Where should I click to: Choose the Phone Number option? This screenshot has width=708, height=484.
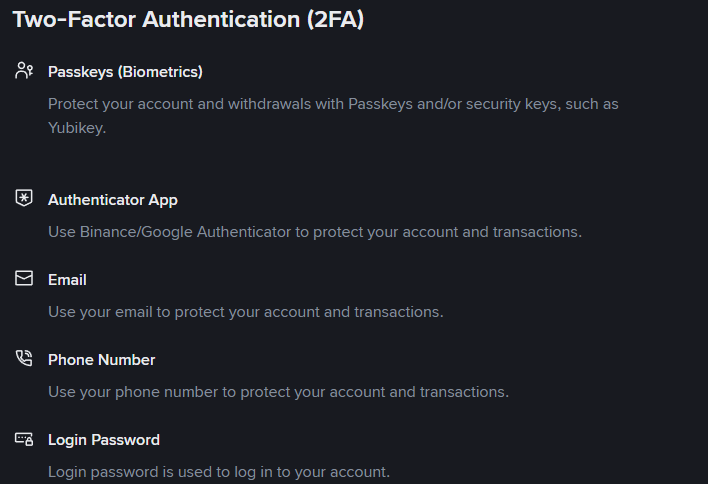tap(101, 360)
